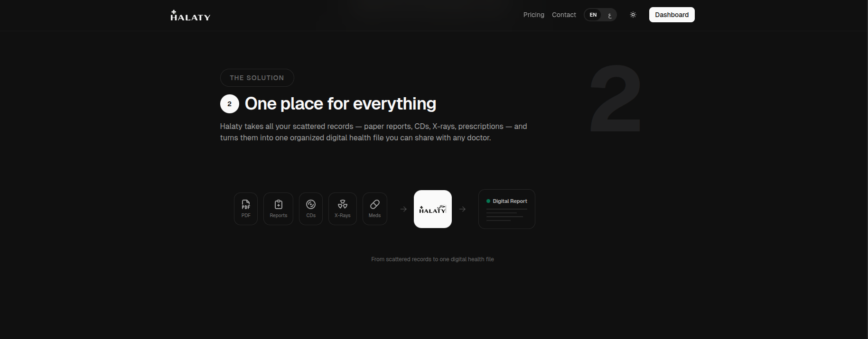Click the One place for everything heading
The height and width of the screenshot is (339, 868).
click(340, 104)
